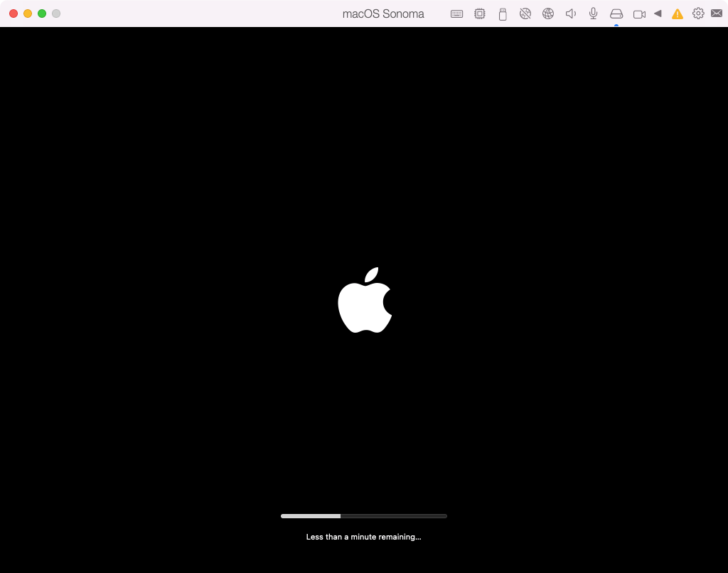Click the gray fourth window control button

(56, 14)
